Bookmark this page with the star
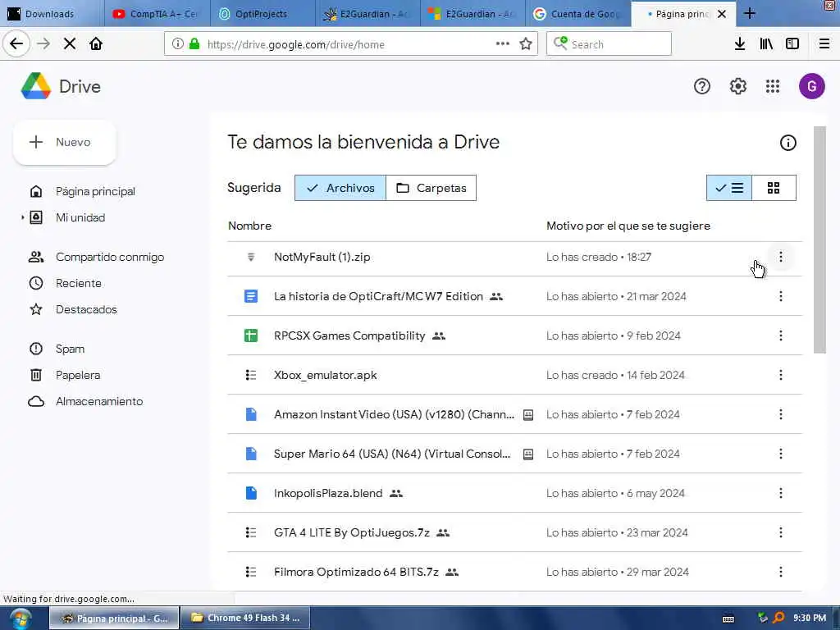This screenshot has height=630, width=840. click(526, 44)
